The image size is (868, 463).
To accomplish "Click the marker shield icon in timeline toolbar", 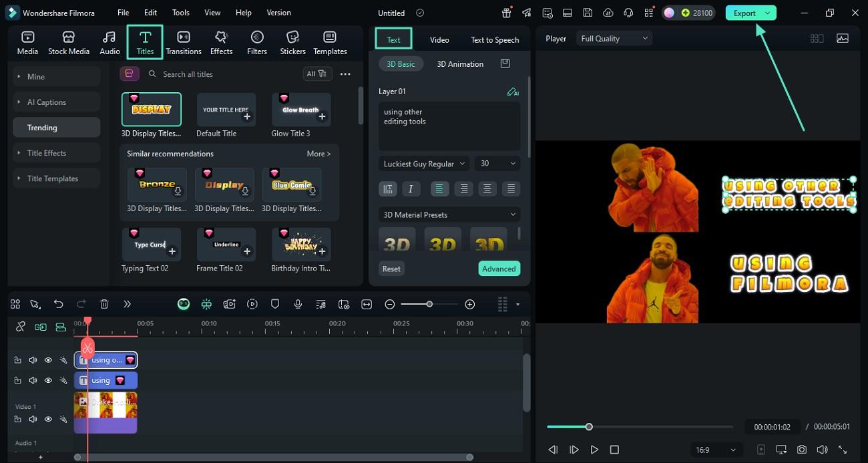I will click(275, 304).
